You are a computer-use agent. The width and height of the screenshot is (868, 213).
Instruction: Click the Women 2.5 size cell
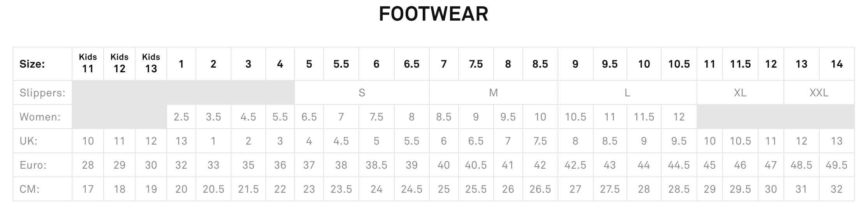pos(181,117)
